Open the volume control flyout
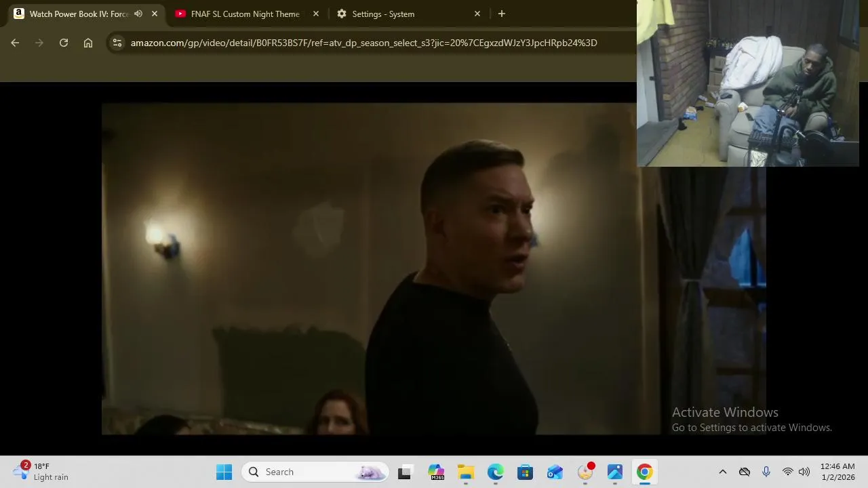Viewport: 868px width, 488px height. [804, 472]
